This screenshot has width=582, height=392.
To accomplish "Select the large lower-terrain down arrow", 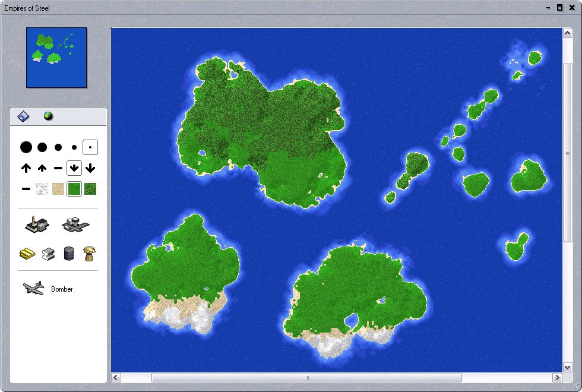I will [90, 168].
